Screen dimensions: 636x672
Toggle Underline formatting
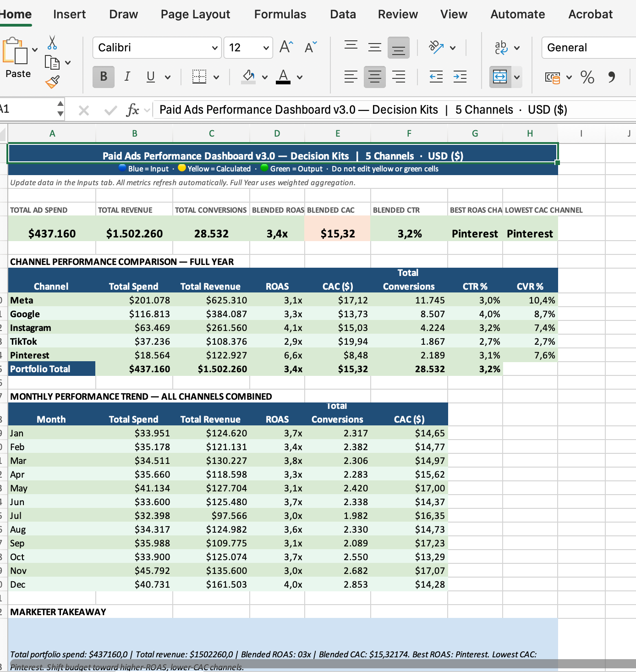[x=150, y=77]
